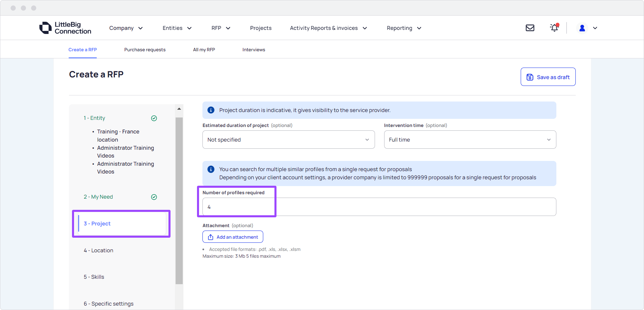Image resolution: width=644 pixels, height=310 pixels.
Task: Select the Create a RFP tab
Action: coord(83,50)
